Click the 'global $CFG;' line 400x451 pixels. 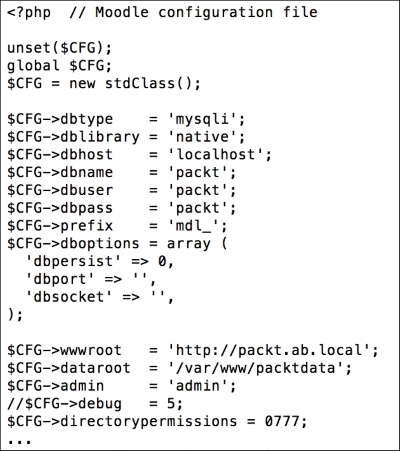59,66
